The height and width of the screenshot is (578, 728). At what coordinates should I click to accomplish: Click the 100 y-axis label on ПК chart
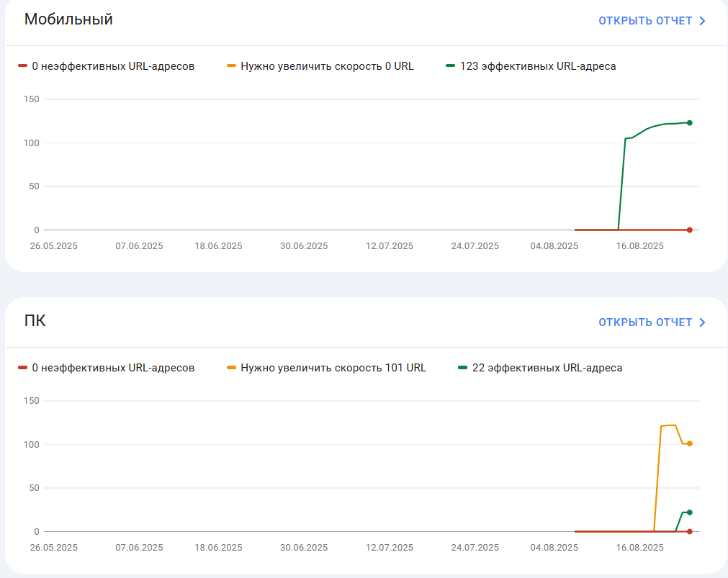(x=32, y=444)
